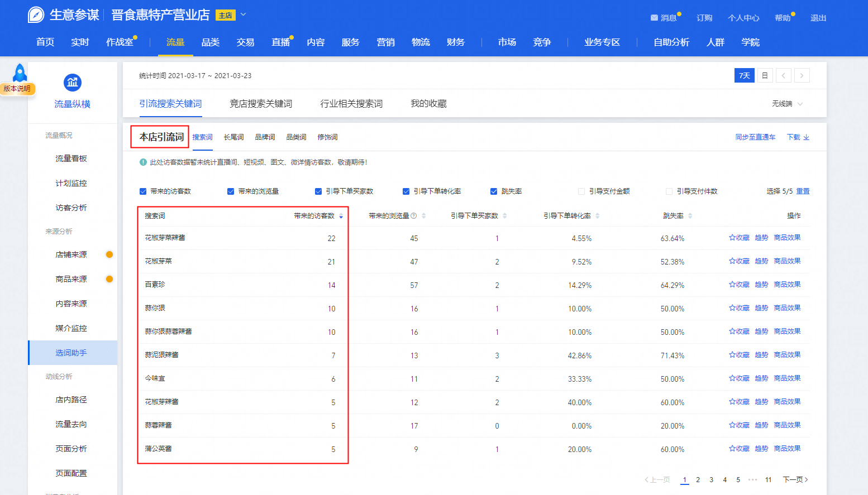Click the 版本说明 rocket icon
This screenshot has height=495, width=868.
pyautogui.click(x=20, y=73)
